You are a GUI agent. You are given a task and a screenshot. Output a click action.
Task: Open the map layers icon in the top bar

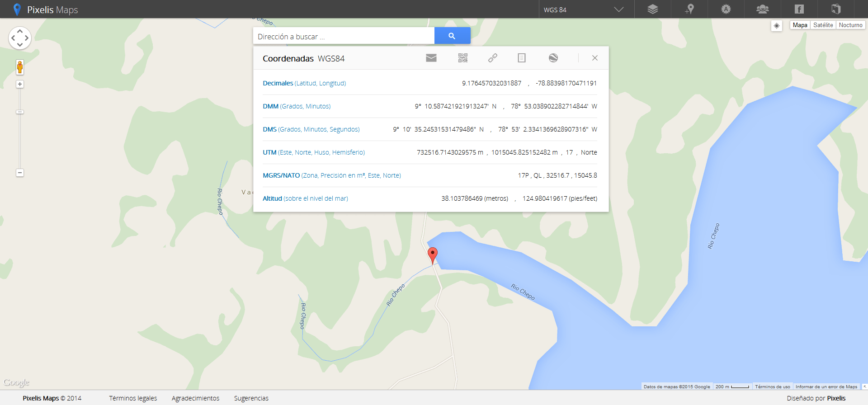(653, 9)
